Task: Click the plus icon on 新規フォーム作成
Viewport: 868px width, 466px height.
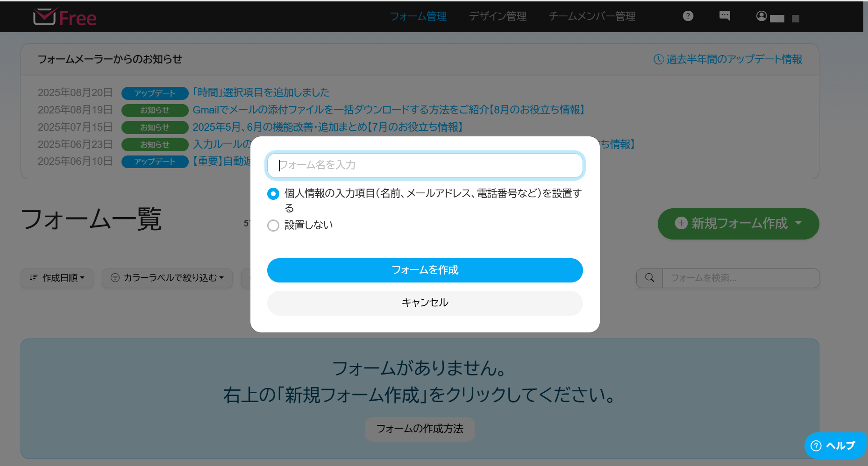Action: [x=681, y=223]
